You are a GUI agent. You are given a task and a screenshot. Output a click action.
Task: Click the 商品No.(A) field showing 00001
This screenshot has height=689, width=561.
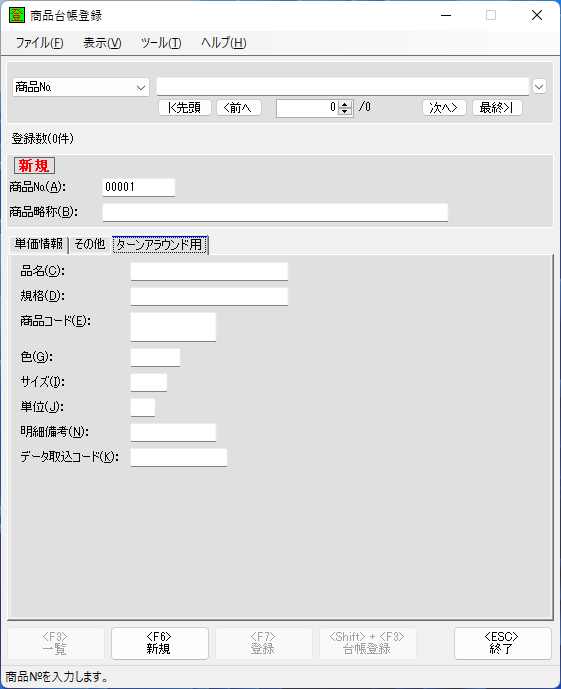(x=139, y=187)
